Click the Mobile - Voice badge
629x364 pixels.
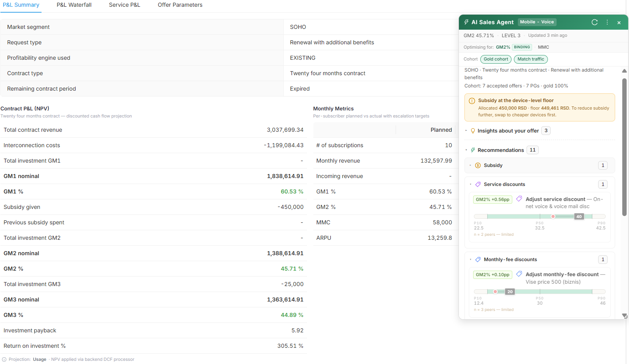(x=537, y=22)
